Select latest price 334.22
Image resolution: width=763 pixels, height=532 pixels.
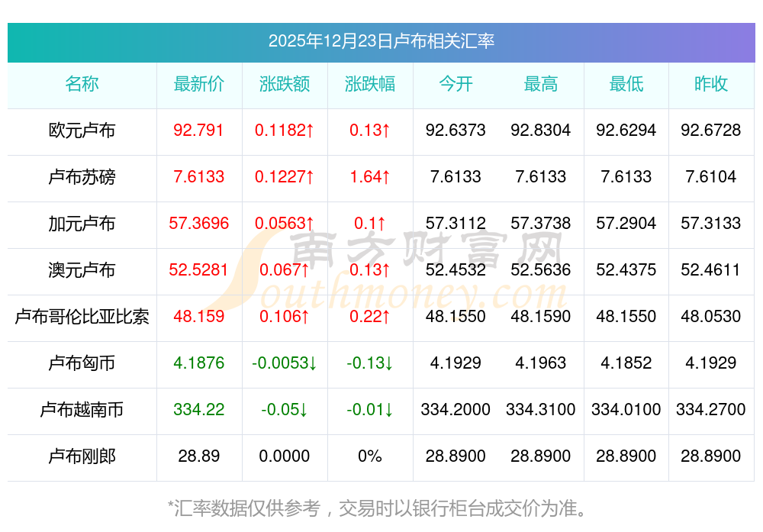[x=198, y=409]
